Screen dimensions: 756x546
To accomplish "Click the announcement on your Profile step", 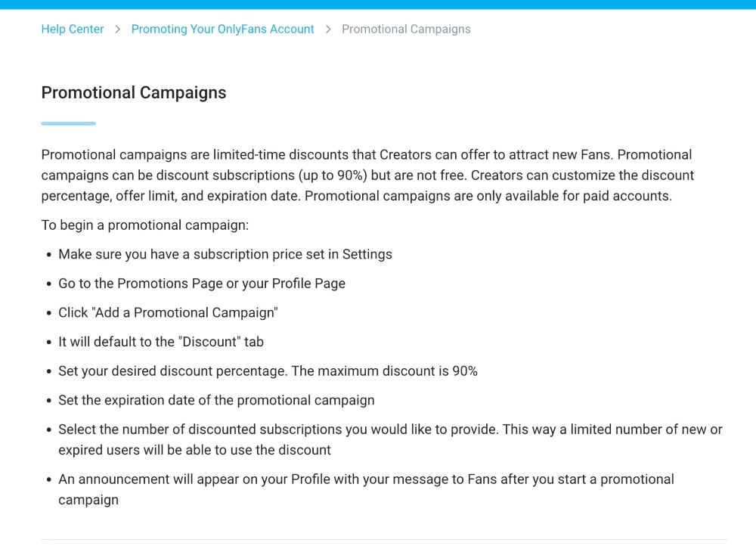I will coord(366,489).
